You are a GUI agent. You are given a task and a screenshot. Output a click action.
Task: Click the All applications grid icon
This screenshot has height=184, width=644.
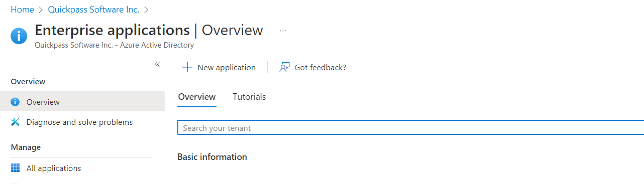click(x=15, y=168)
